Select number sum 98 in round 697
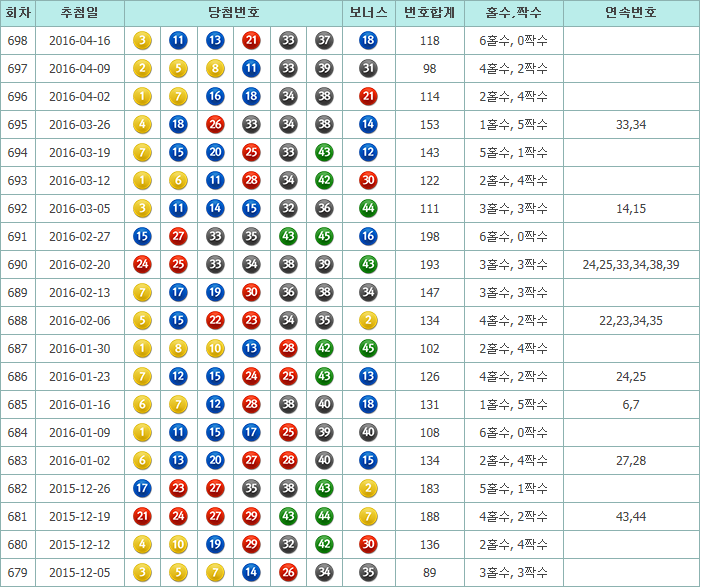The height and width of the screenshot is (588, 701). [430, 69]
